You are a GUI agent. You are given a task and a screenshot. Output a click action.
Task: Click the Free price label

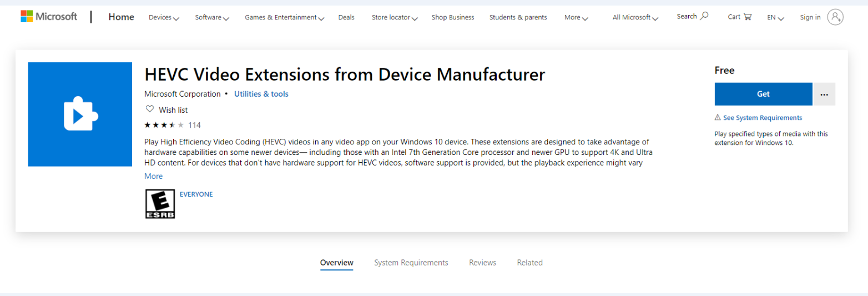724,70
